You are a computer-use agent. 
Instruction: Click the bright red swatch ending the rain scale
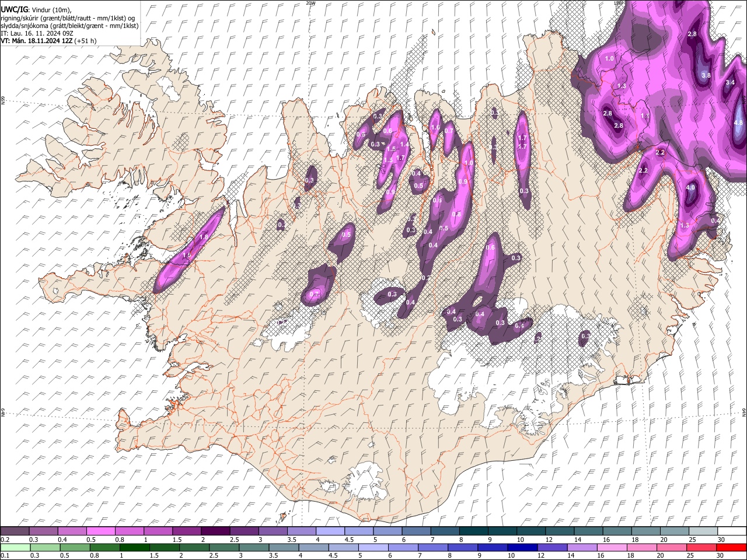point(731,547)
